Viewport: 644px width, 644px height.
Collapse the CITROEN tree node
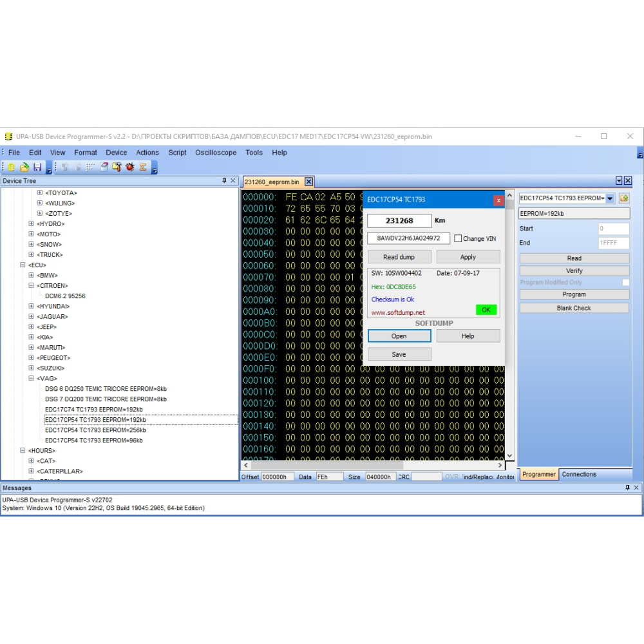31,285
